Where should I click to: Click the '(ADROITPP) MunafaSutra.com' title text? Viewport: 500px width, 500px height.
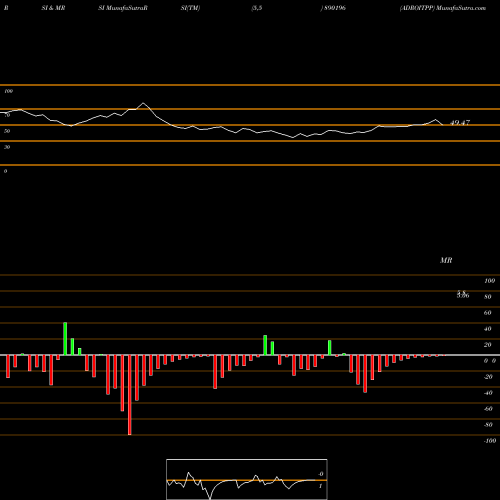pyautogui.click(x=443, y=8)
